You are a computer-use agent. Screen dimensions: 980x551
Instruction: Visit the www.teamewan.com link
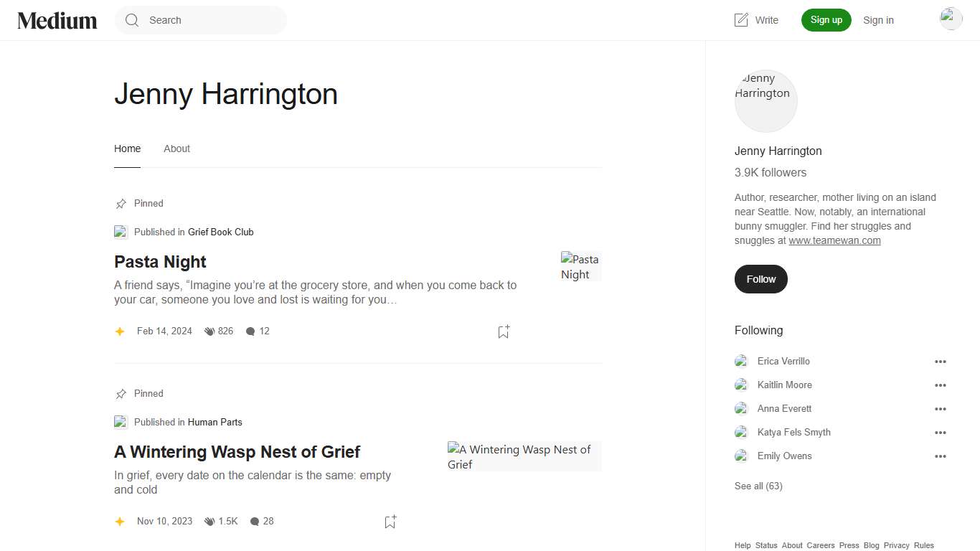point(834,240)
